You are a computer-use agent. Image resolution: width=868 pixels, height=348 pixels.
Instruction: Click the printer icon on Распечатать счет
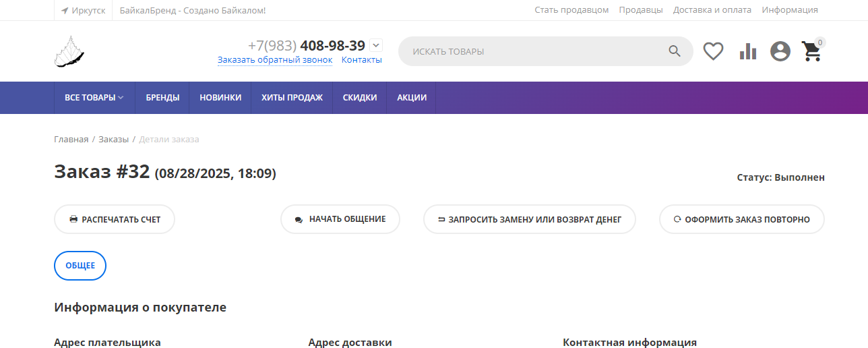click(x=73, y=219)
